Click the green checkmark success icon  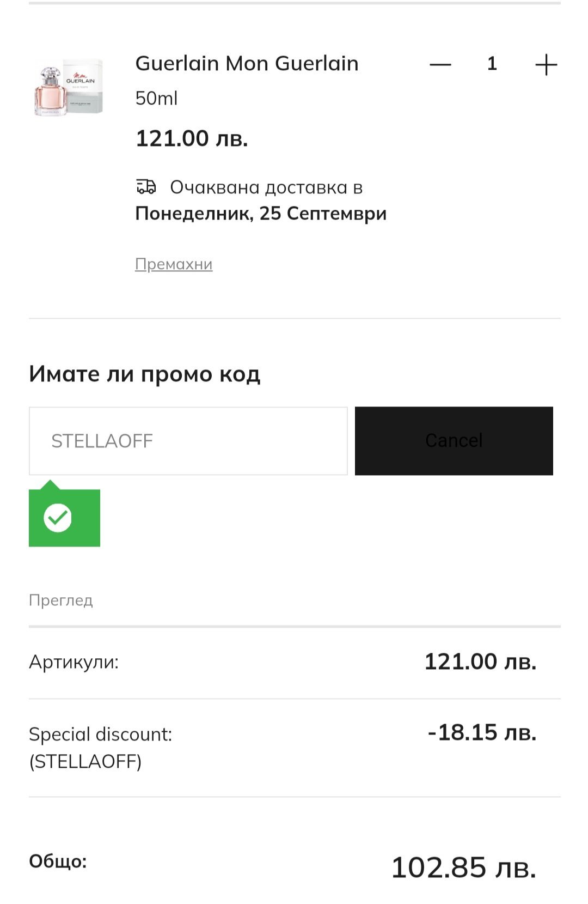(x=58, y=518)
